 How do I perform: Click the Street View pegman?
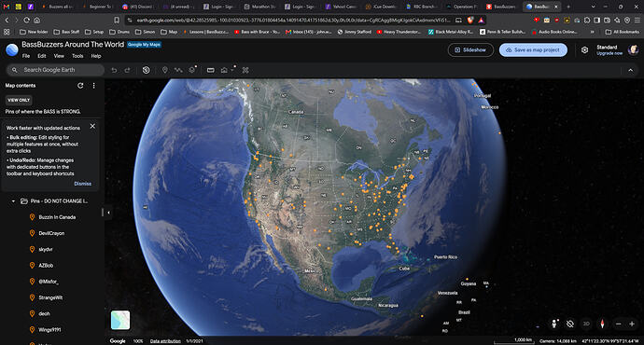pyautogui.click(x=554, y=324)
